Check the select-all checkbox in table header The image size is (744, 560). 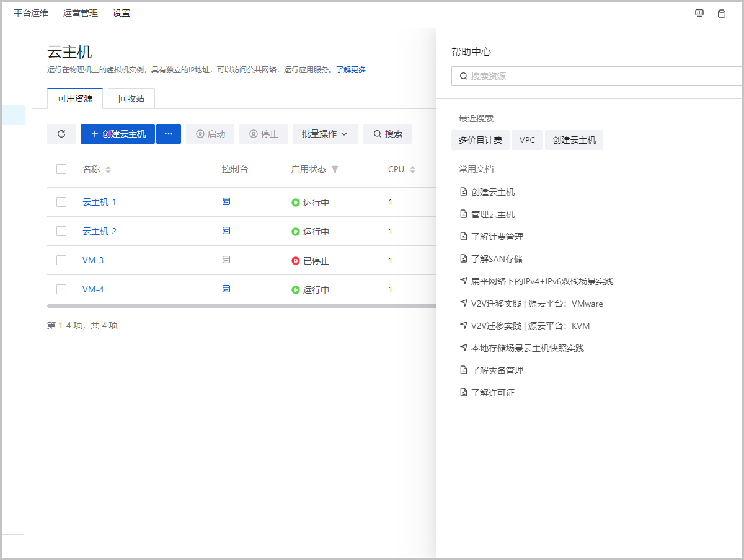(x=61, y=169)
